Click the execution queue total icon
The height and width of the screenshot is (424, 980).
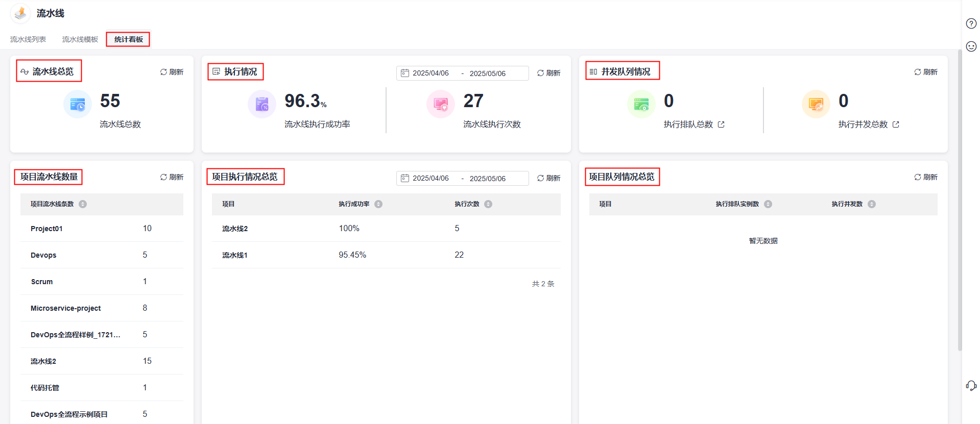coord(641,104)
